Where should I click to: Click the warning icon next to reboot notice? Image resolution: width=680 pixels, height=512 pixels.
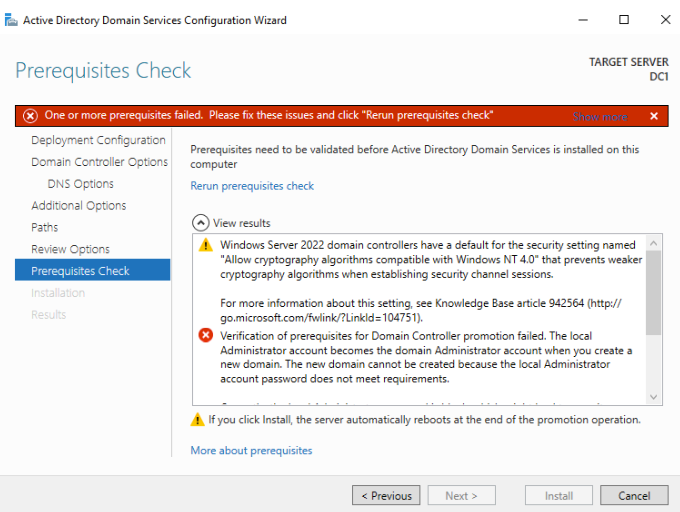(197, 420)
